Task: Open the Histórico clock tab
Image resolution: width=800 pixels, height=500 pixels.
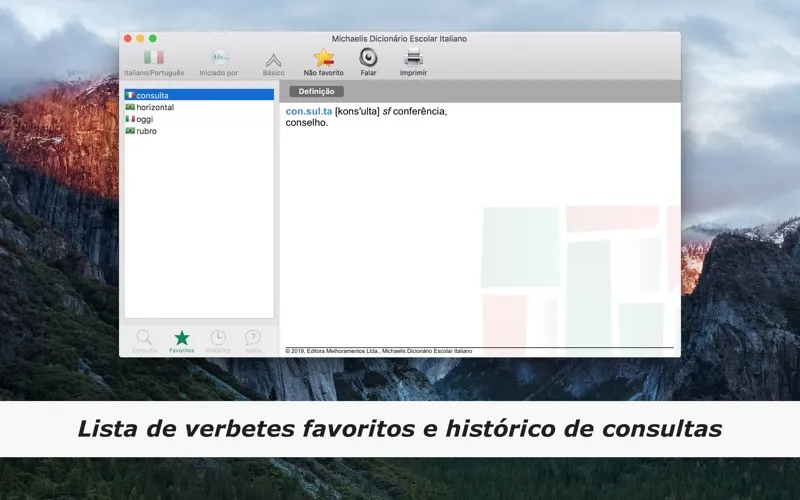Action: (x=218, y=338)
